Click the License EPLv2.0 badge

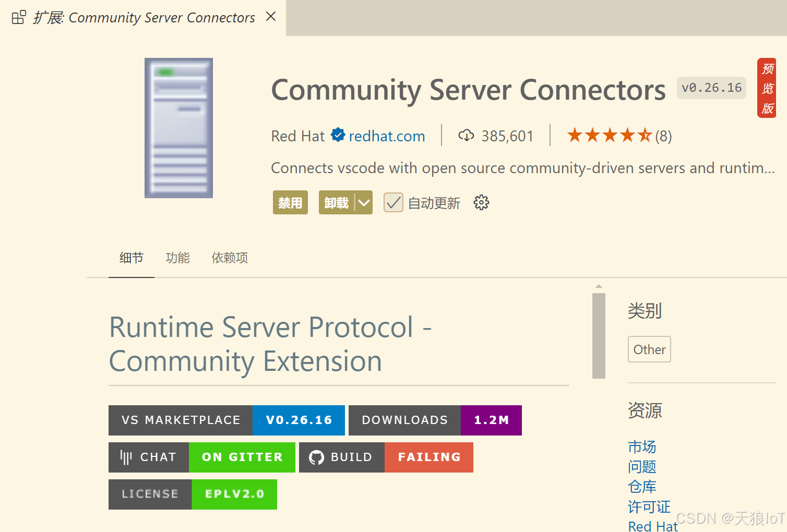pos(193,494)
